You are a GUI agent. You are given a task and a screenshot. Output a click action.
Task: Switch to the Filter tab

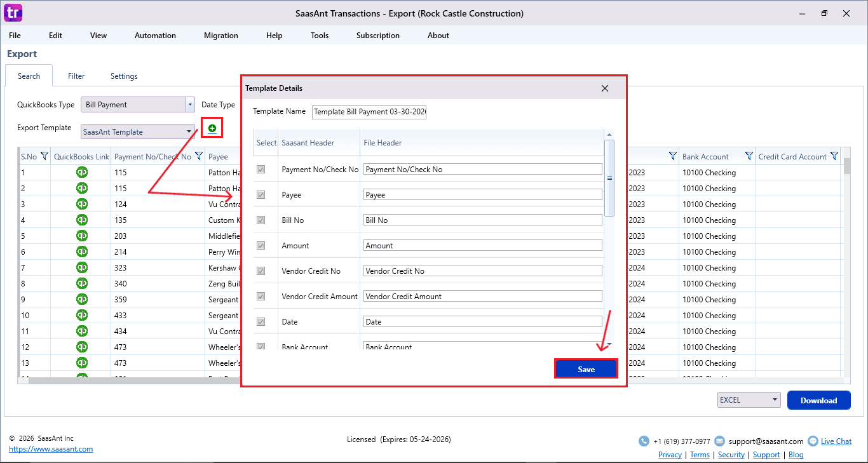click(76, 76)
